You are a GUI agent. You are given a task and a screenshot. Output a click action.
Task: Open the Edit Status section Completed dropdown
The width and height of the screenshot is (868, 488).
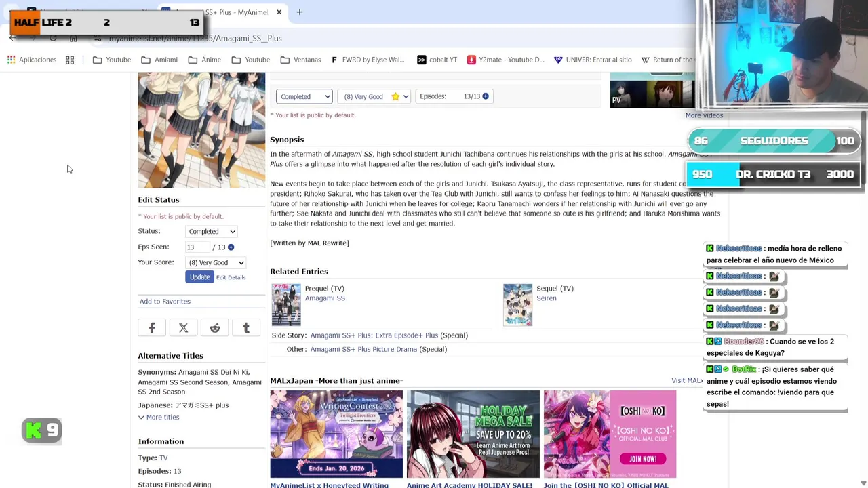212,232
